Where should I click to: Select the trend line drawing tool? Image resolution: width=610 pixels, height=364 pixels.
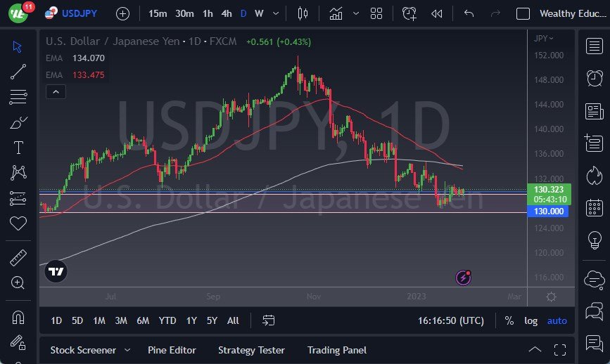coord(18,71)
